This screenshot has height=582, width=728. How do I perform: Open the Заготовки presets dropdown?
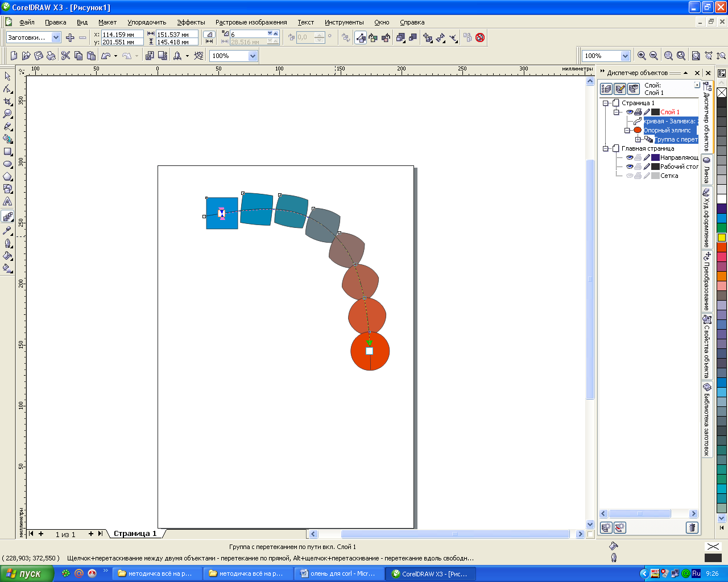point(56,38)
